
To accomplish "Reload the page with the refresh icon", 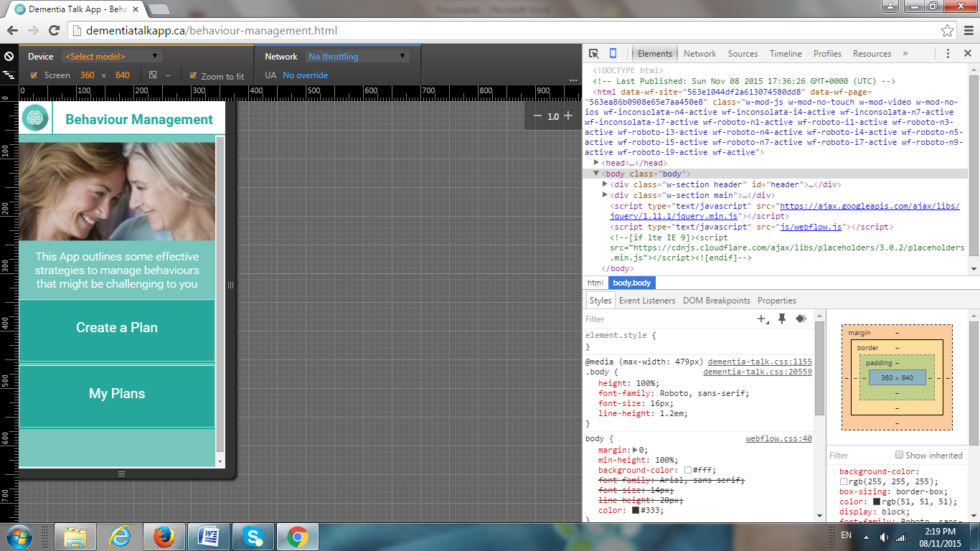I will click(x=54, y=30).
